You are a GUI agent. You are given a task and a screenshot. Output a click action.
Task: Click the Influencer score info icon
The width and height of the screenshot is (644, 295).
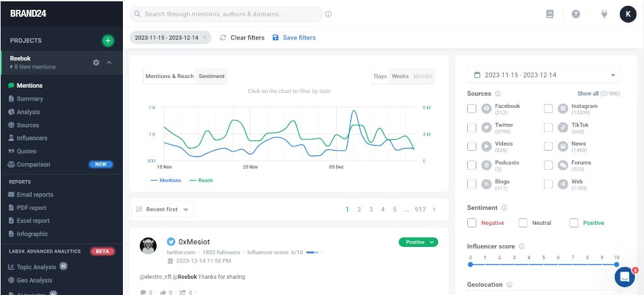(522, 246)
